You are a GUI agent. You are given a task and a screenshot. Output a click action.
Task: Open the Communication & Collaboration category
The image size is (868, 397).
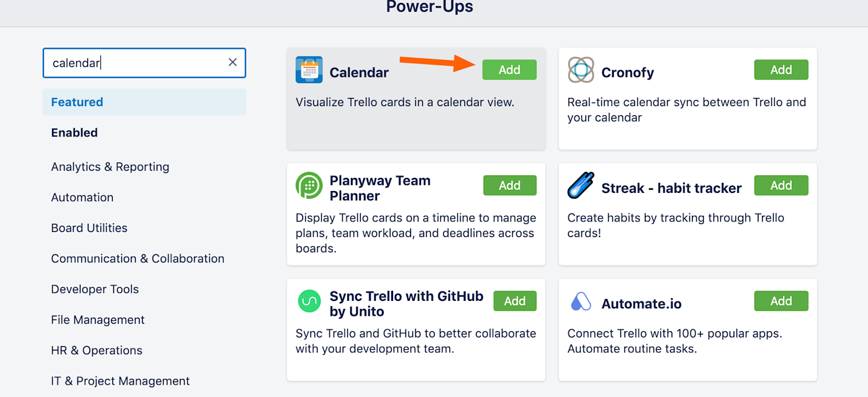click(x=138, y=259)
